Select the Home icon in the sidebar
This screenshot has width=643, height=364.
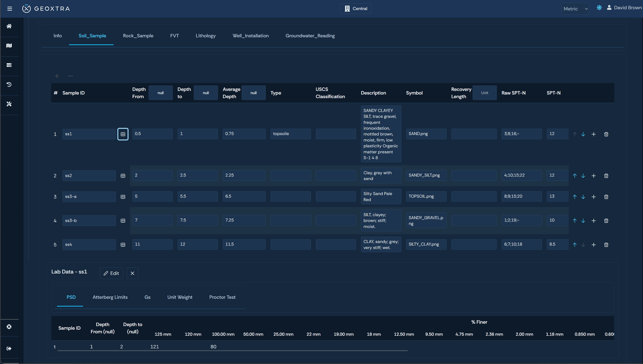(9, 26)
